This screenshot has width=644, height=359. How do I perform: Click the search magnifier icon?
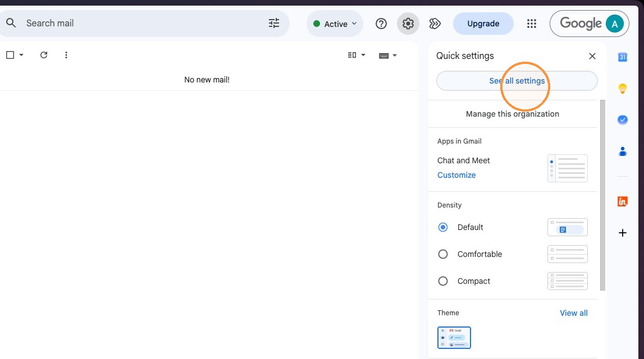(x=11, y=23)
